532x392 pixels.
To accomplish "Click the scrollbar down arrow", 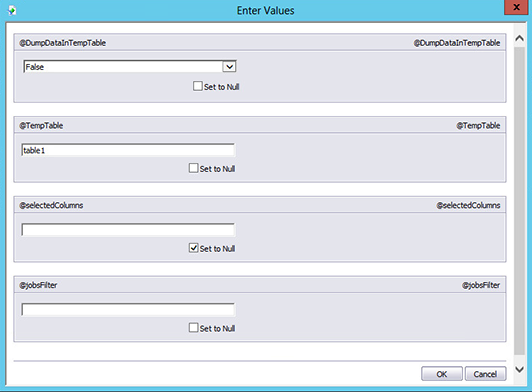I will point(519,369).
